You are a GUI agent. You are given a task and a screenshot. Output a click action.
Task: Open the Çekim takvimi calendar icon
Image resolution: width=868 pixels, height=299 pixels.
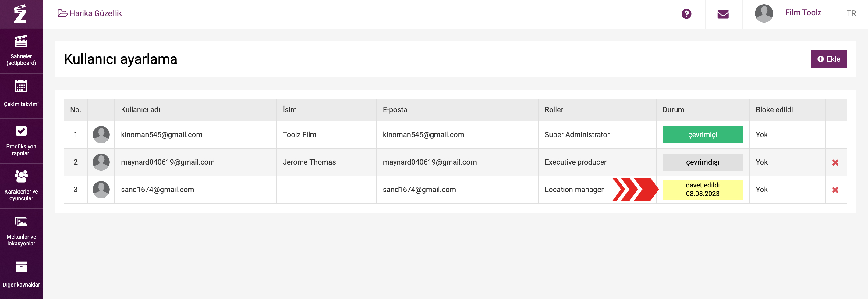[x=21, y=87]
